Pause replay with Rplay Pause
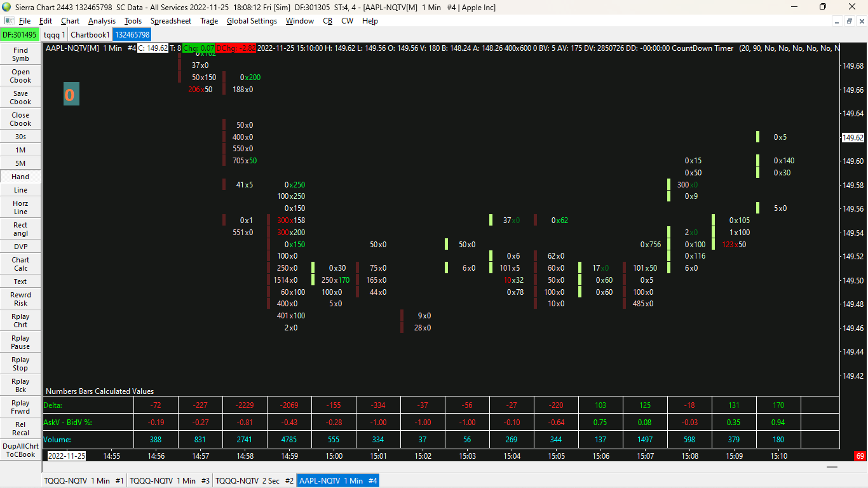Screen dimensions: 868x488 tap(20, 342)
